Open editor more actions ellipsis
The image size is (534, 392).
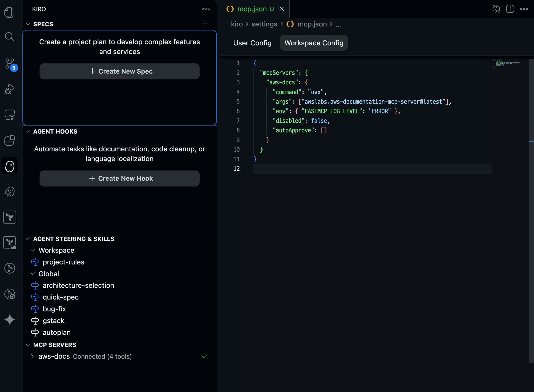point(524,9)
